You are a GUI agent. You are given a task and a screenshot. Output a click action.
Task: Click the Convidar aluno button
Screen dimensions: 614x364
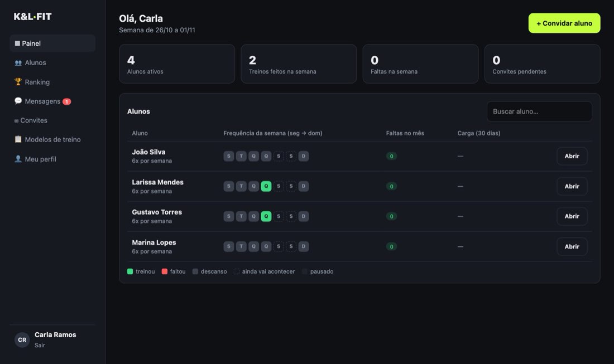(564, 23)
